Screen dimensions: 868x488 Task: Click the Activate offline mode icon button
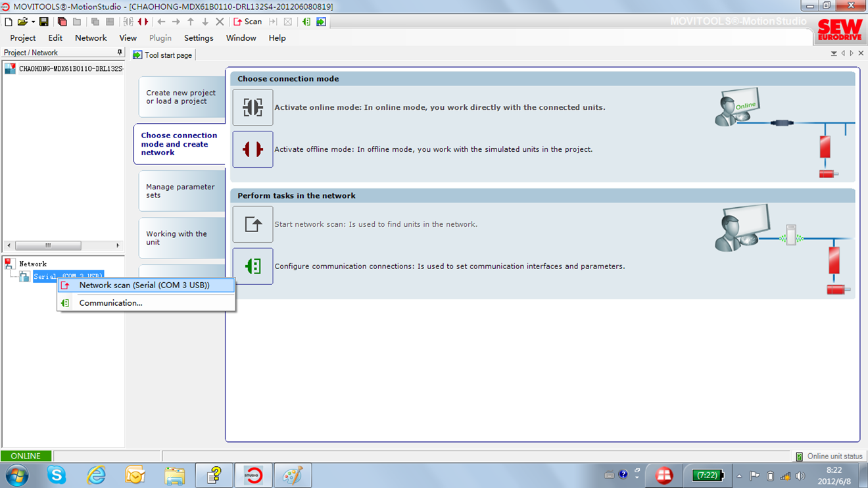(253, 149)
